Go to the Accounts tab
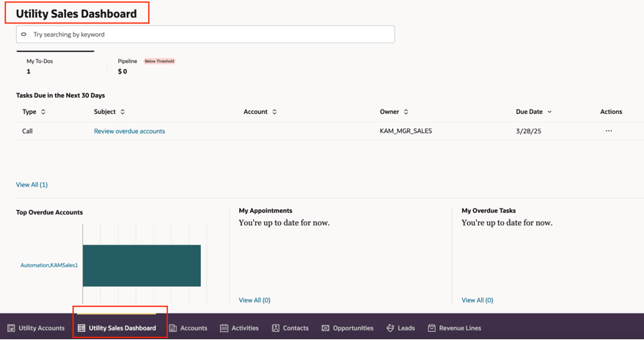 (189, 328)
